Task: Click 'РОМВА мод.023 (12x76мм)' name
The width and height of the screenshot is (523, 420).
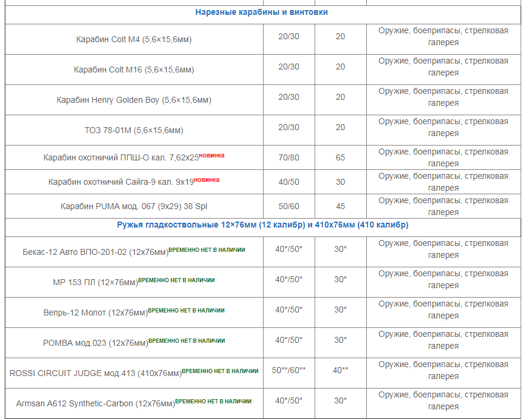Action: pyautogui.click(x=96, y=343)
